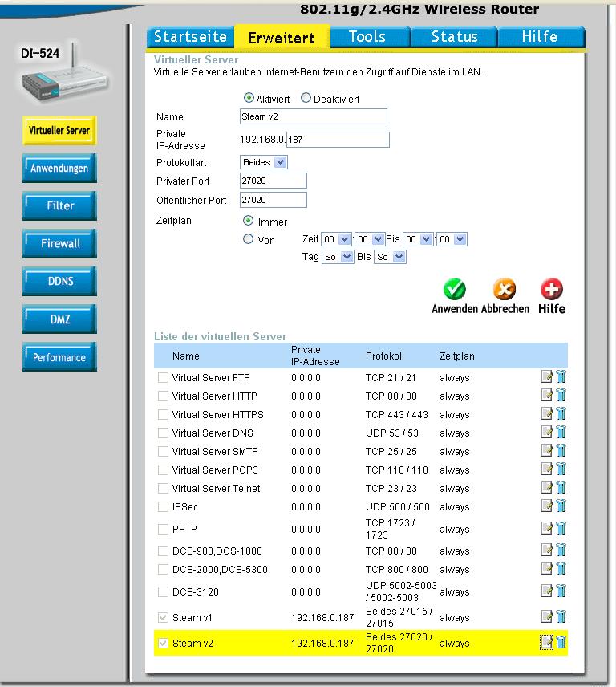The image size is (616, 687).
Task: Tick the Virtual Server FTP checkbox
Action: (x=163, y=378)
